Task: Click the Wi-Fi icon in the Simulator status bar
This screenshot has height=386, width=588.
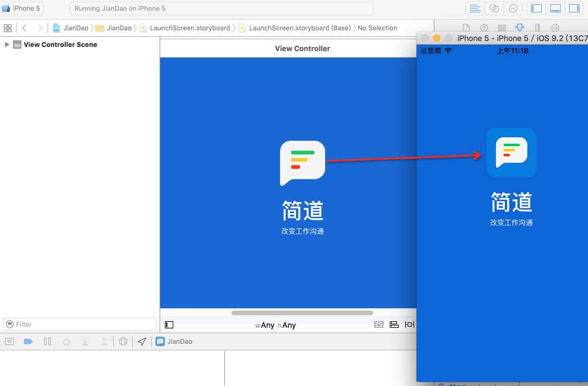Action: [x=448, y=50]
